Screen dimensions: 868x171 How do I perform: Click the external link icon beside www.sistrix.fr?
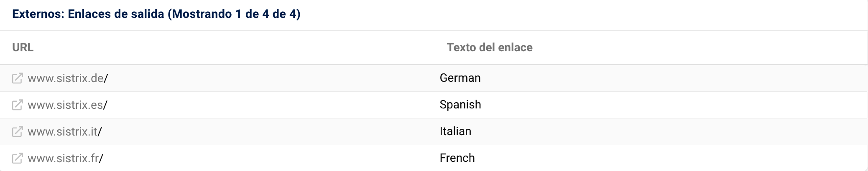pyautogui.click(x=17, y=158)
